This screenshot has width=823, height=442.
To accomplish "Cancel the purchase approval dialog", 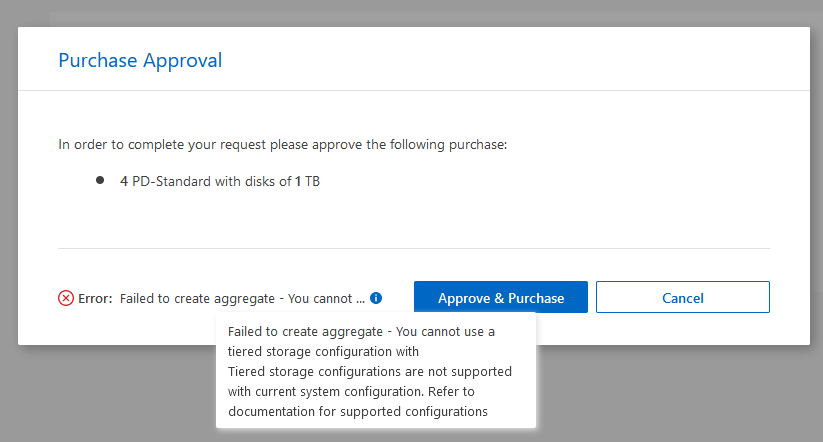I will 682,298.
